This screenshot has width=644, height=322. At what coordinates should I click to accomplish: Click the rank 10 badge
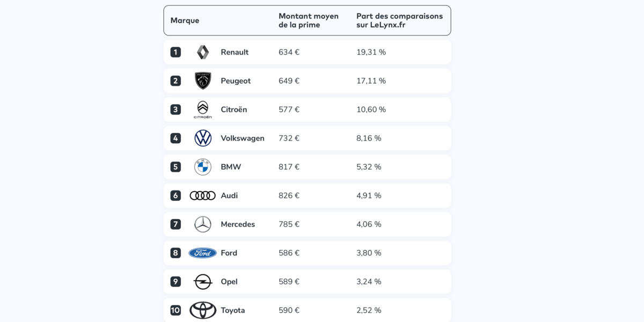pyautogui.click(x=175, y=310)
